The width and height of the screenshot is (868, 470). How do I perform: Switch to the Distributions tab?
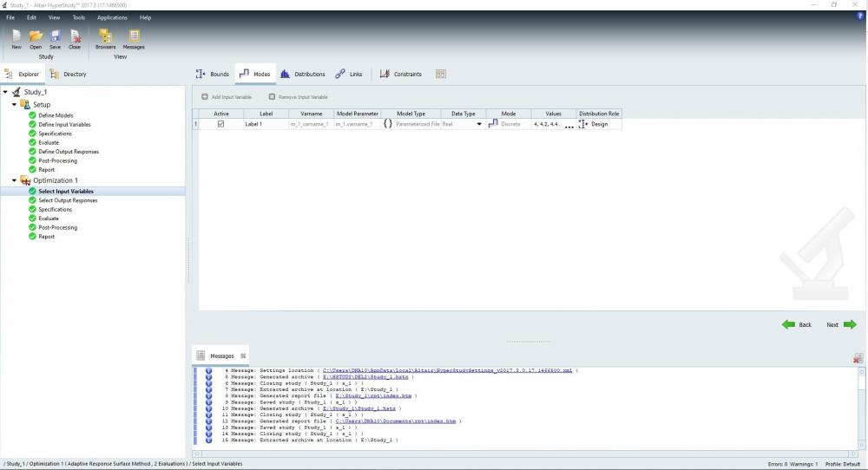(302, 74)
